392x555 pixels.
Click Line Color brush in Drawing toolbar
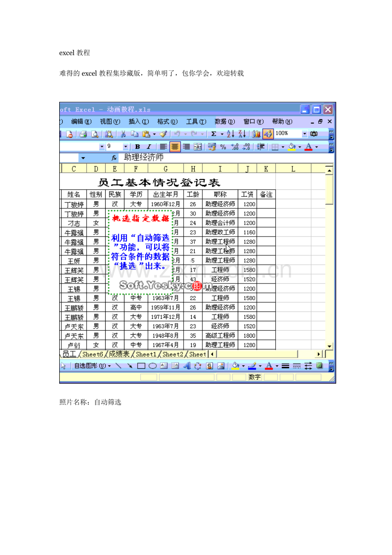pos(252,365)
